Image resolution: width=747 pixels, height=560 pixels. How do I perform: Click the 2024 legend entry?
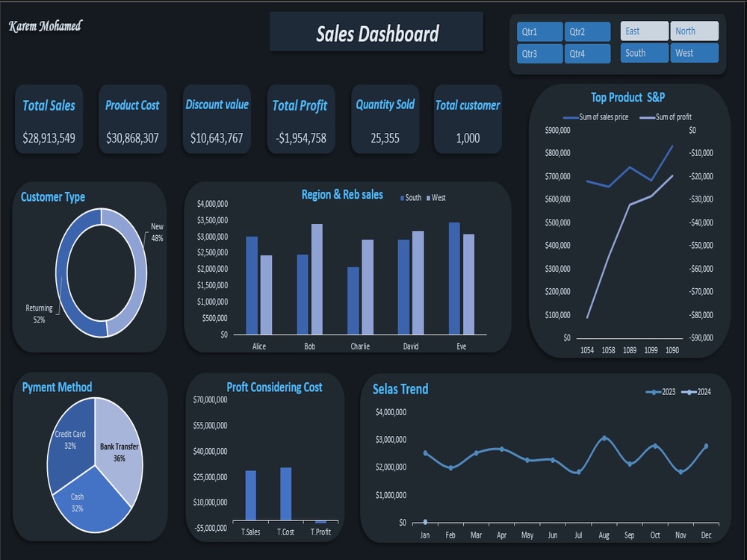[x=696, y=392]
